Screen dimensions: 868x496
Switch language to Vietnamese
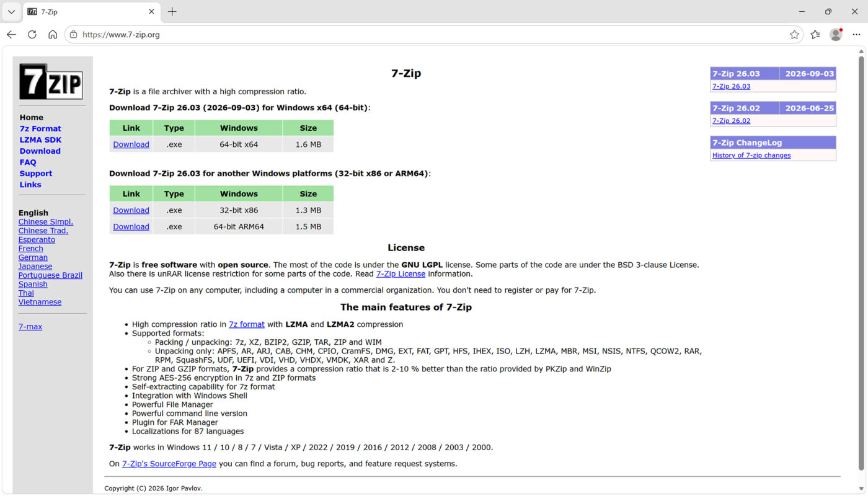pyautogui.click(x=40, y=302)
